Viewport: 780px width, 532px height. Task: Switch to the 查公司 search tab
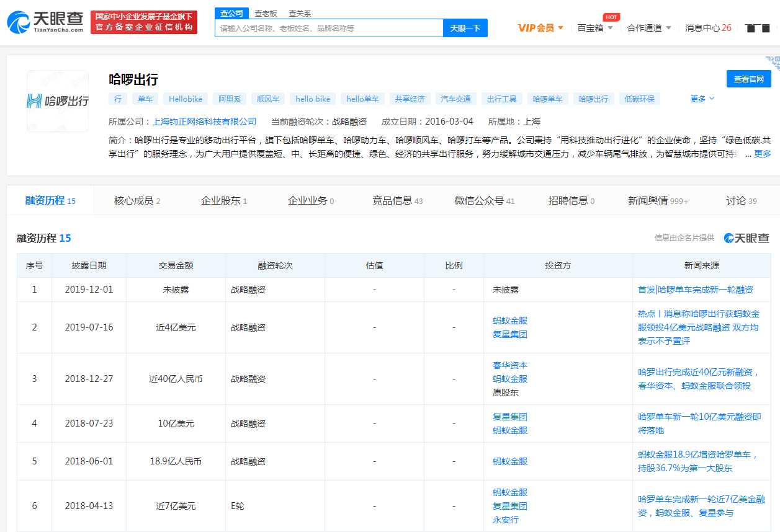tap(232, 13)
